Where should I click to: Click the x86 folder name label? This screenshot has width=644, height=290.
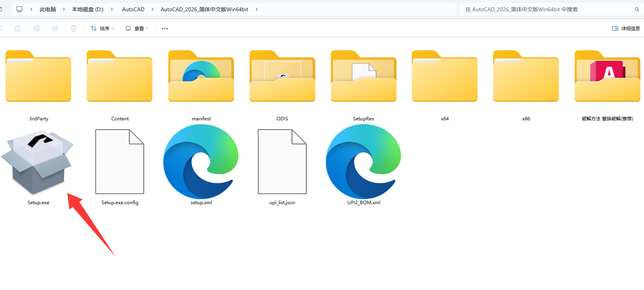click(x=526, y=119)
